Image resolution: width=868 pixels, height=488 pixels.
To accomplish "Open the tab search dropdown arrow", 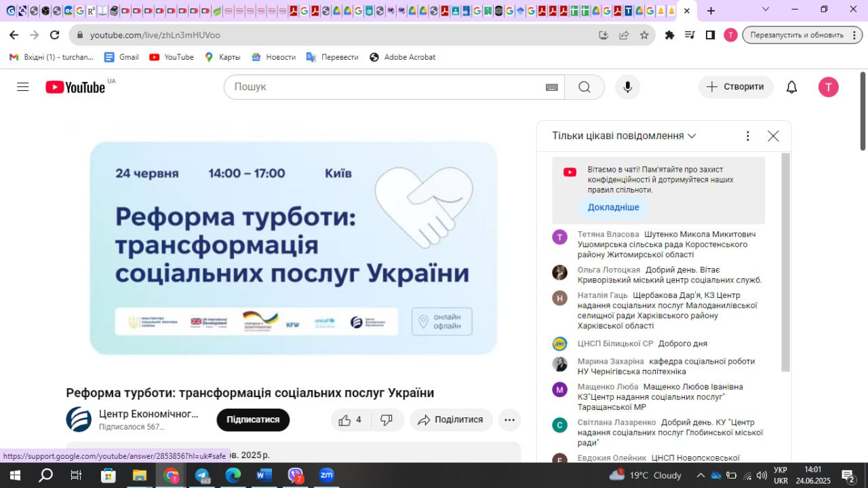I will click(x=765, y=10).
